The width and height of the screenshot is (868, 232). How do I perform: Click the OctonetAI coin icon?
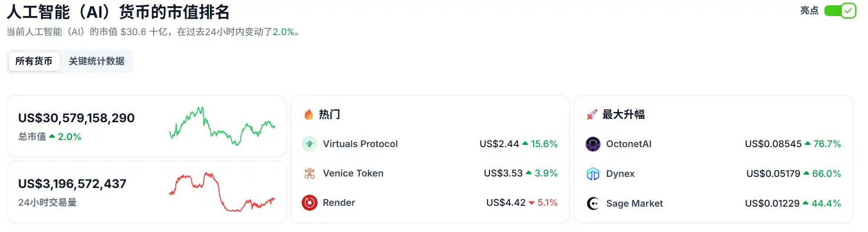[x=593, y=144]
